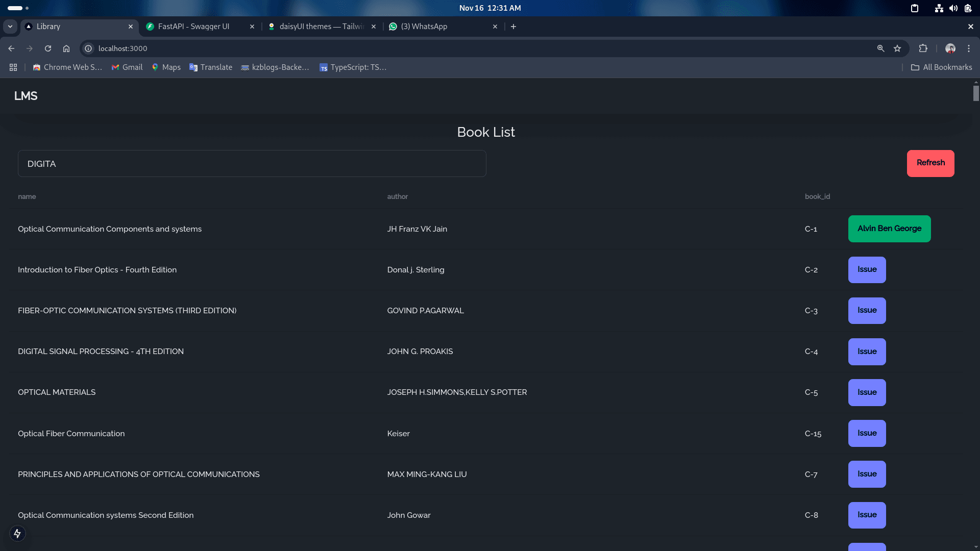Click Issue button for Optical Communication systems
Screen dimensions: 980x551
tap(867, 515)
